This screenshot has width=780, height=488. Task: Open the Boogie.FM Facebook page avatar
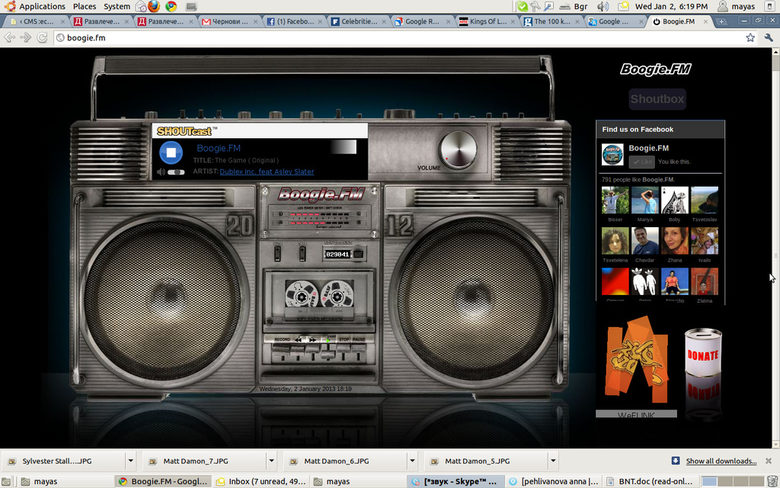pyautogui.click(x=612, y=155)
